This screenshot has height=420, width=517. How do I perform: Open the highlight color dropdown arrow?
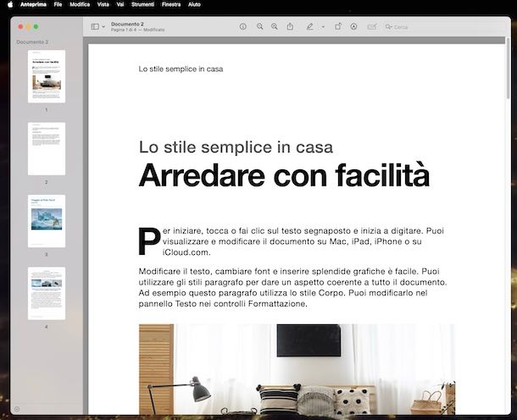coord(320,27)
